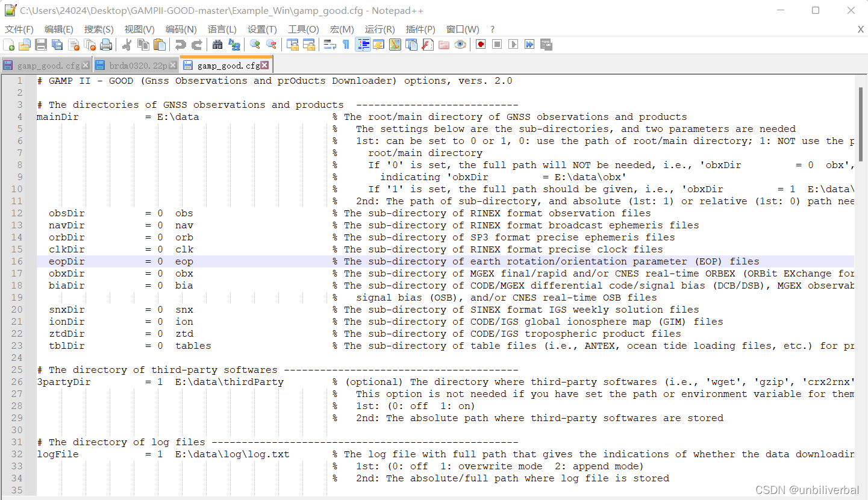The width and height of the screenshot is (868, 500).
Task: Save the current recorded macro icon
Action: (546, 45)
